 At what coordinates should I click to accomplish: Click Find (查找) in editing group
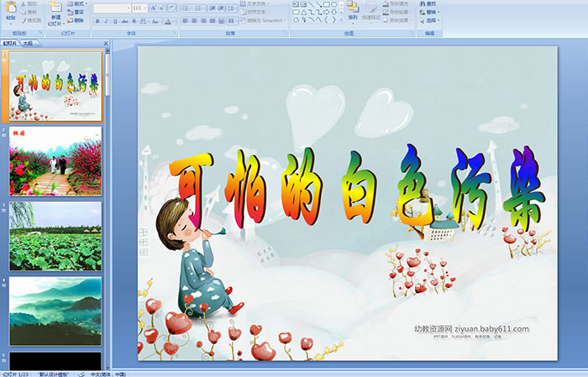(428, 3)
